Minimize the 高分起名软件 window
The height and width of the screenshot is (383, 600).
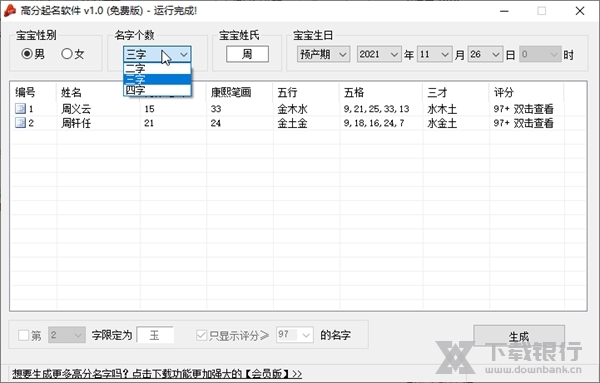point(504,11)
